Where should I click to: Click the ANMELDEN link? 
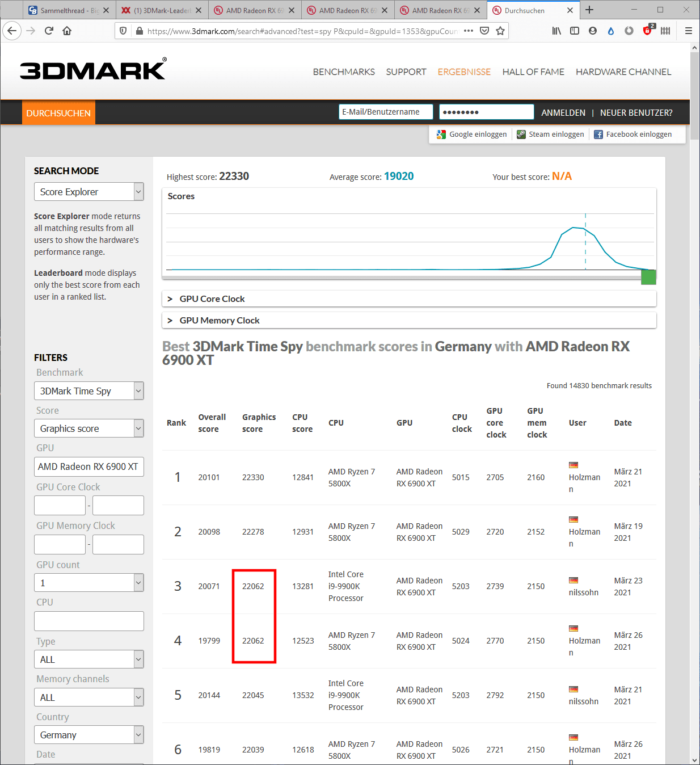pos(563,112)
